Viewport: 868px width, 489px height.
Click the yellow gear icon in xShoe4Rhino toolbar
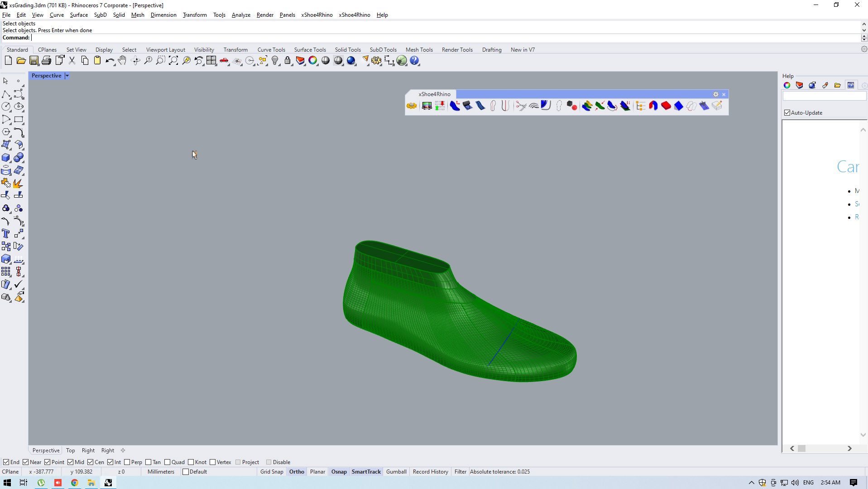[412, 106]
